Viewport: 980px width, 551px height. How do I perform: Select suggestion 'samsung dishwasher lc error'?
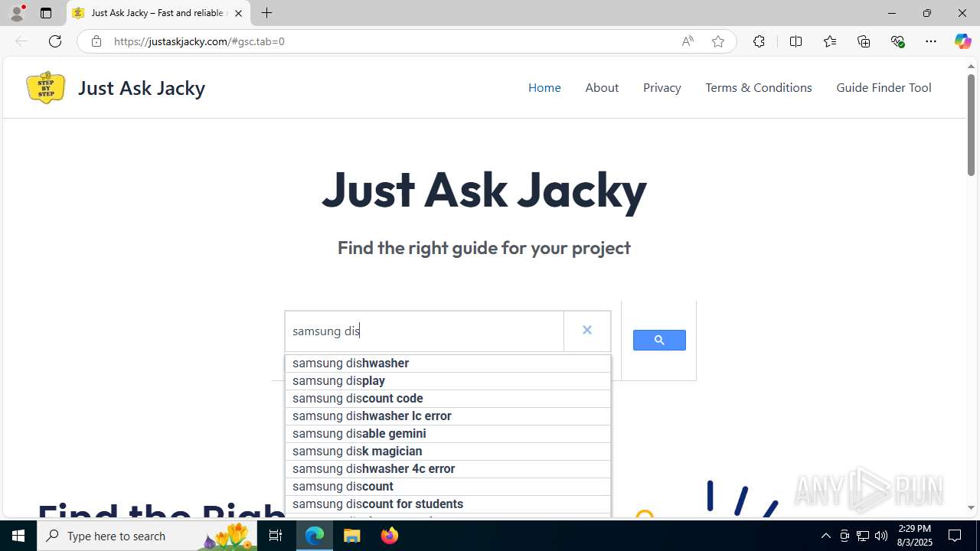448,416
